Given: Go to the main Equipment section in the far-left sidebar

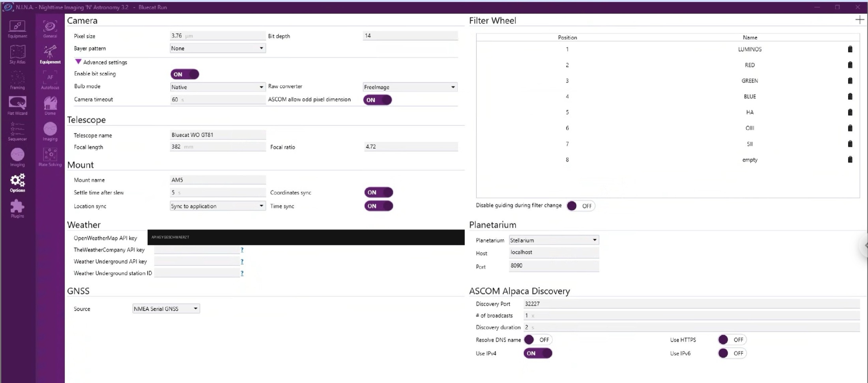Looking at the screenshot, I should tap(17, 29).
